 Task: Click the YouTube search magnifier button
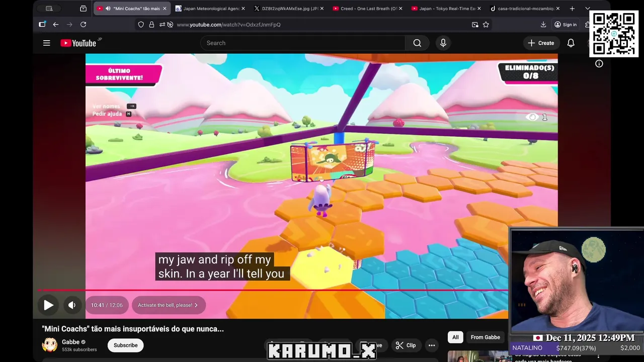pyautogui.click(x=417, y=43)
